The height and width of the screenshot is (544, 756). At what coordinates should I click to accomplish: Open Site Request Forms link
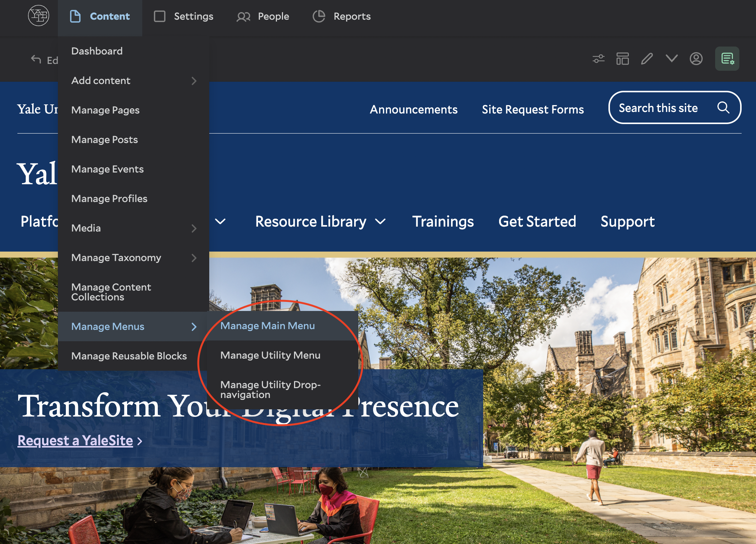[533, 109]
